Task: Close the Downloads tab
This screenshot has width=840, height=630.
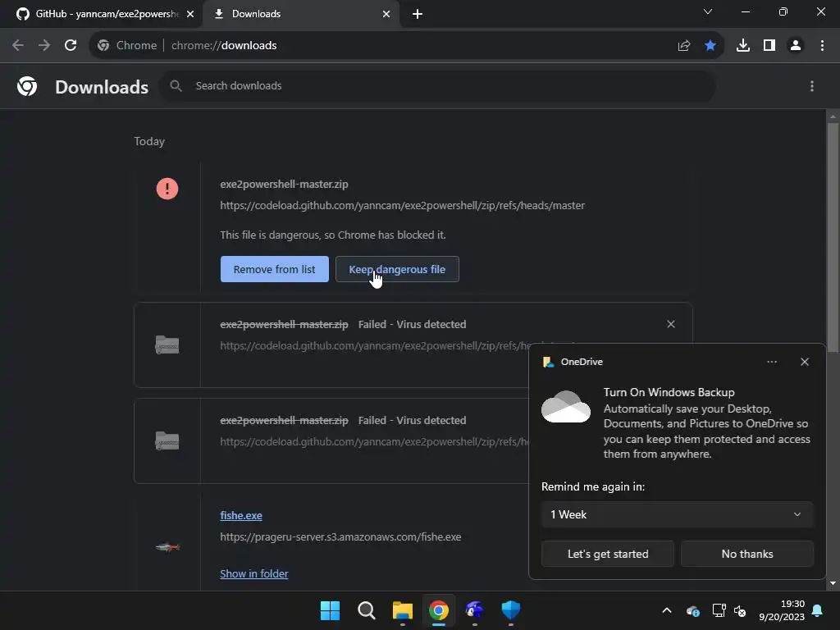Action: [x=386, y=14]
